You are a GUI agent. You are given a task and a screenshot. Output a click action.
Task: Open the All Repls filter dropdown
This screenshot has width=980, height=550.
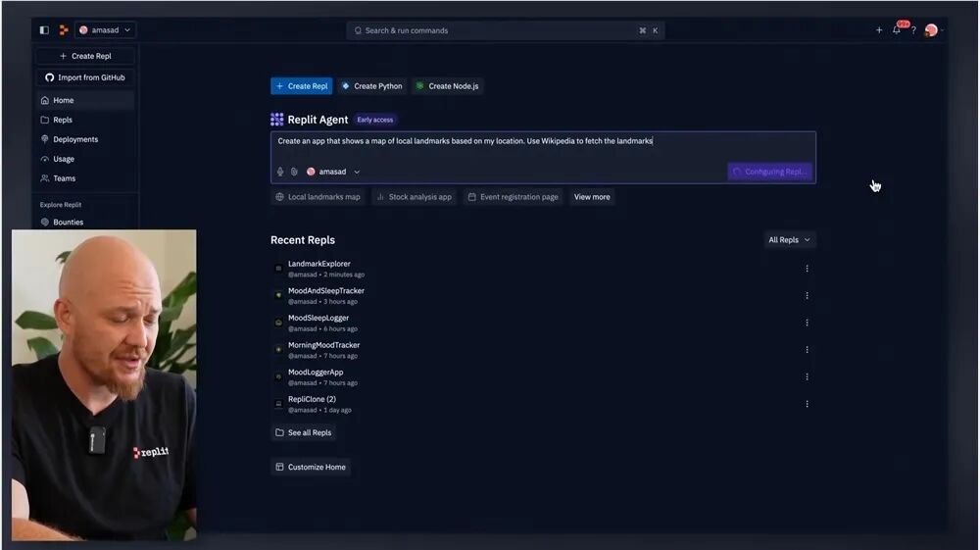point(789,240)
